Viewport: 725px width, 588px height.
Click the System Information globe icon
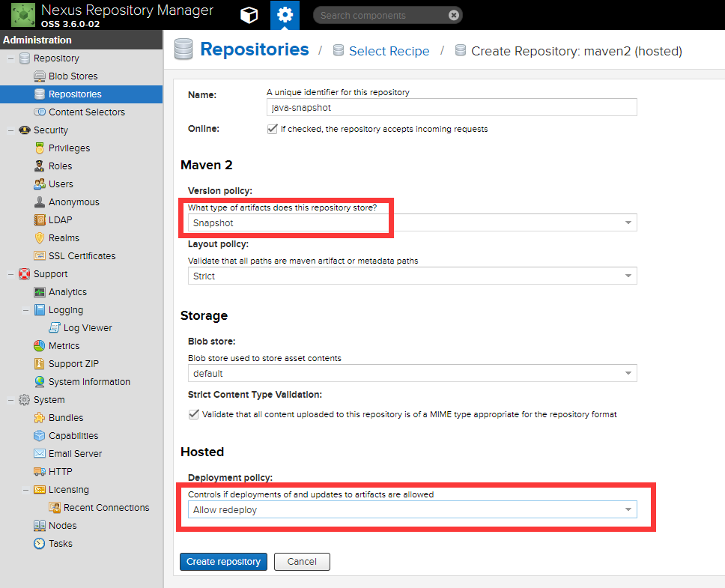coord(40,382)
